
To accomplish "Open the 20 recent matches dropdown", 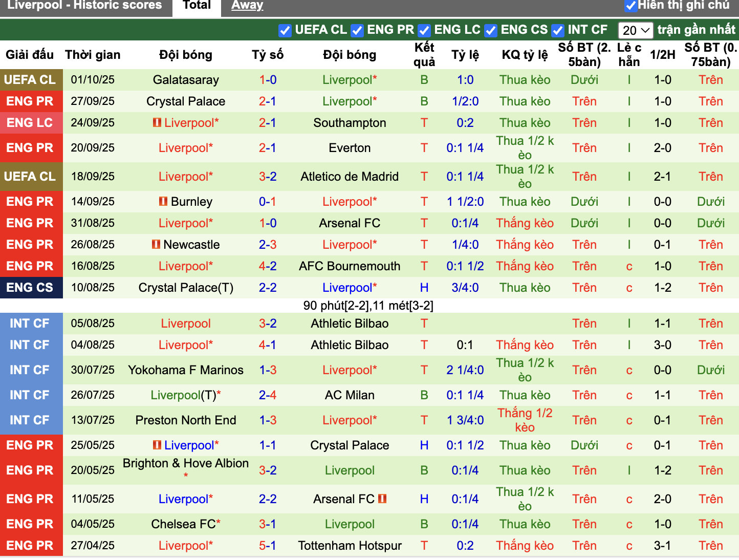I will click(x=636, y=31).
